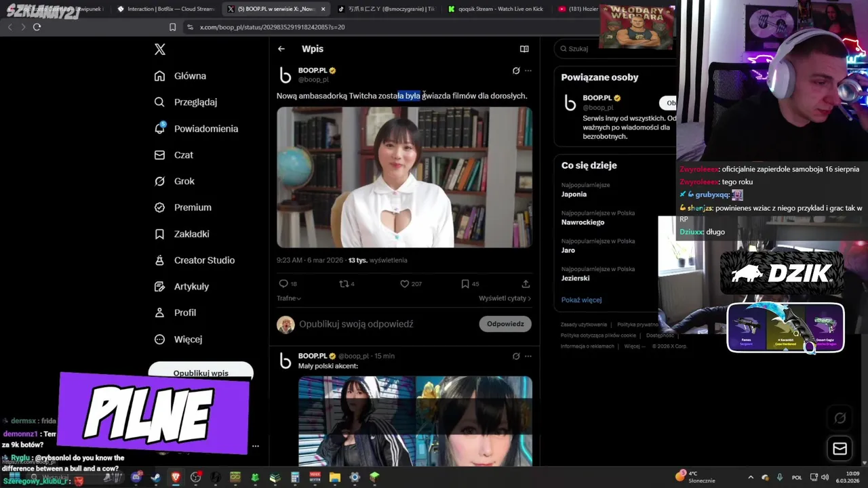Switch to the BotRix Interaction tab
The height and width of the screenshot is (488, 868).
tap(166, 9)
